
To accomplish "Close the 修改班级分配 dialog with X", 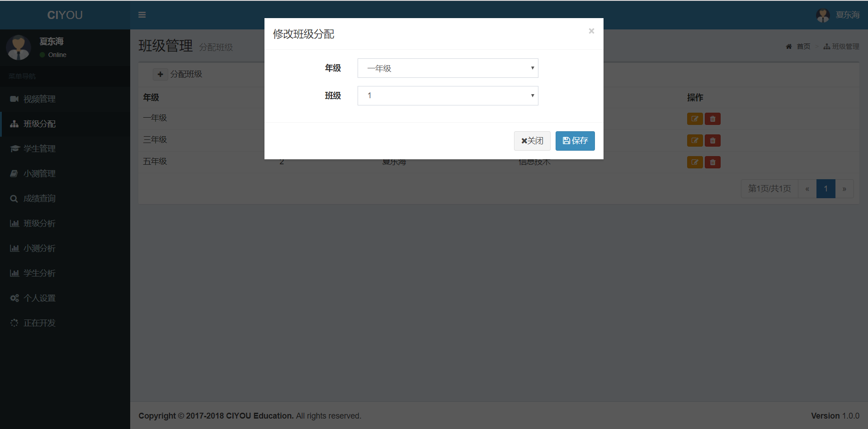I will tap(591, 31).
